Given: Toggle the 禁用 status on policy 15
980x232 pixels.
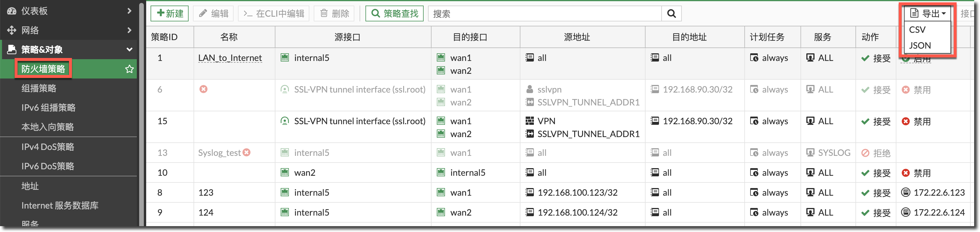Looking at the screenshot, I should (916, 122).
